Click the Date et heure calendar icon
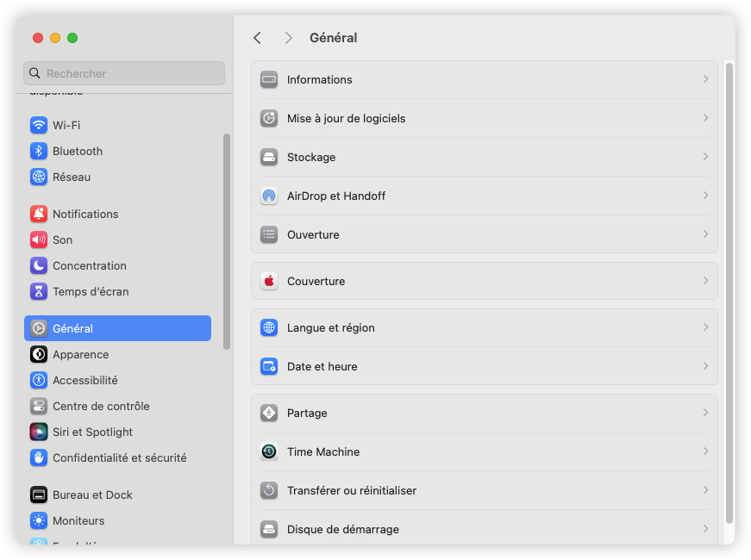This screenshot has width=751, height=560. pos(269,367)
